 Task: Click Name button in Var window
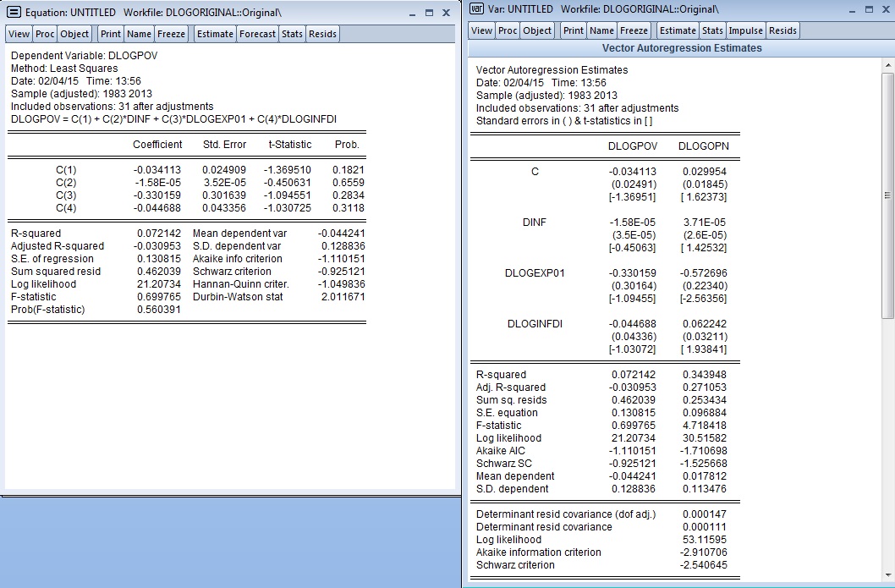pos(602,30)
